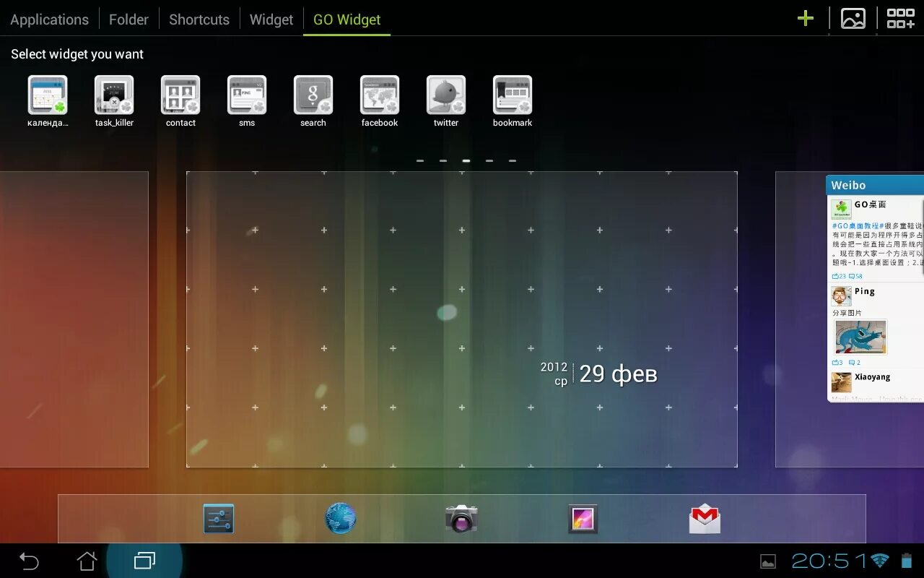Tap the picture notification icon in status bar
The image size is (924, 578).
pyautogui.click(x=768, y=561)
